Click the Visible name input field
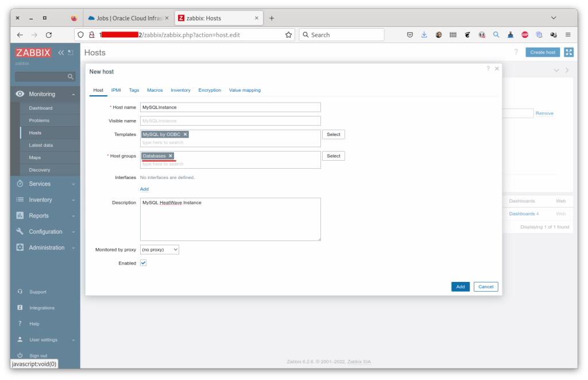 click(x=230, y=121)
